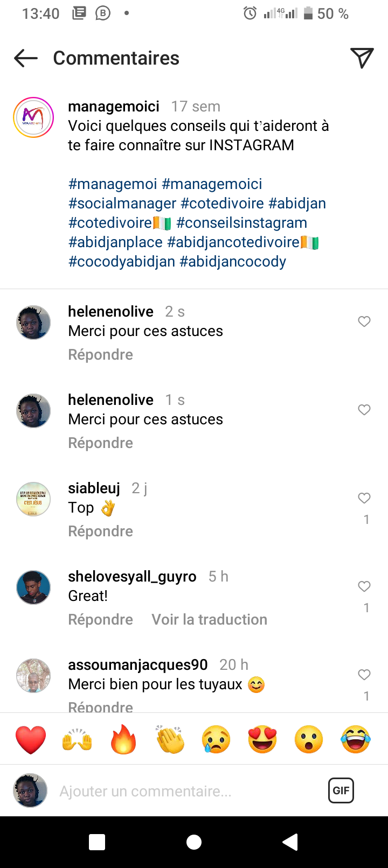Tap the red heart emoji reaction
The width and height of the screenshot is (388, 868).
31,739
